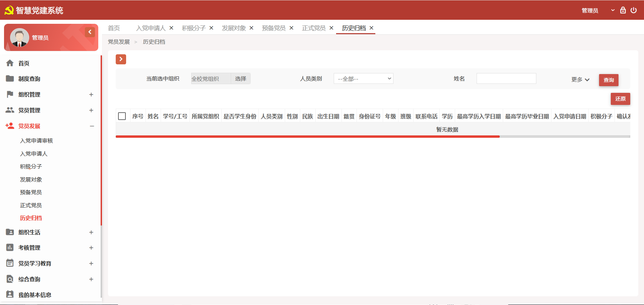Click the 姓名 column header

[x=153, y=116]
